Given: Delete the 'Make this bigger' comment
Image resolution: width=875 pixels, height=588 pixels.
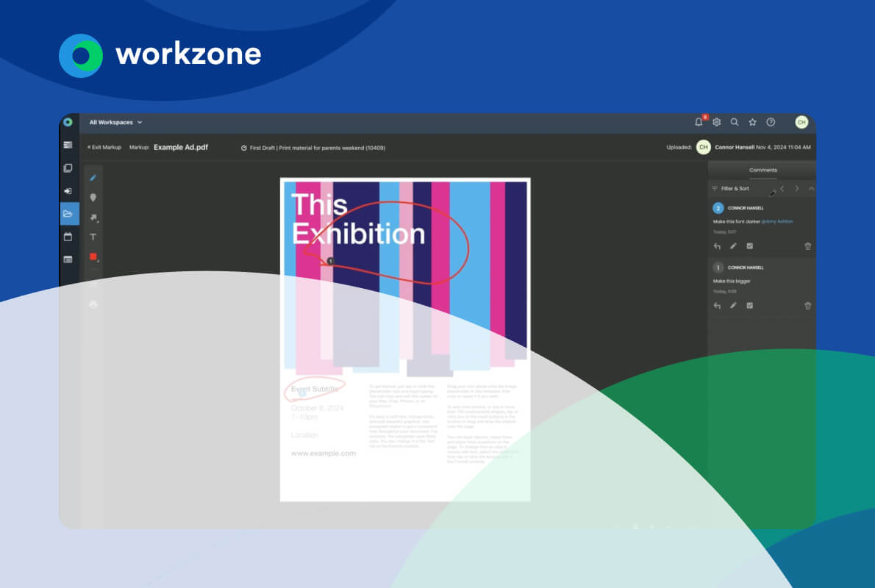Looking at the screenshot, I should 807,306.
